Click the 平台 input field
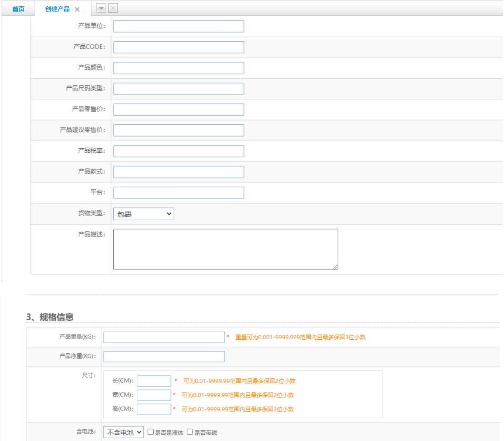Viewport: 504px width, 441px height. 178,193
